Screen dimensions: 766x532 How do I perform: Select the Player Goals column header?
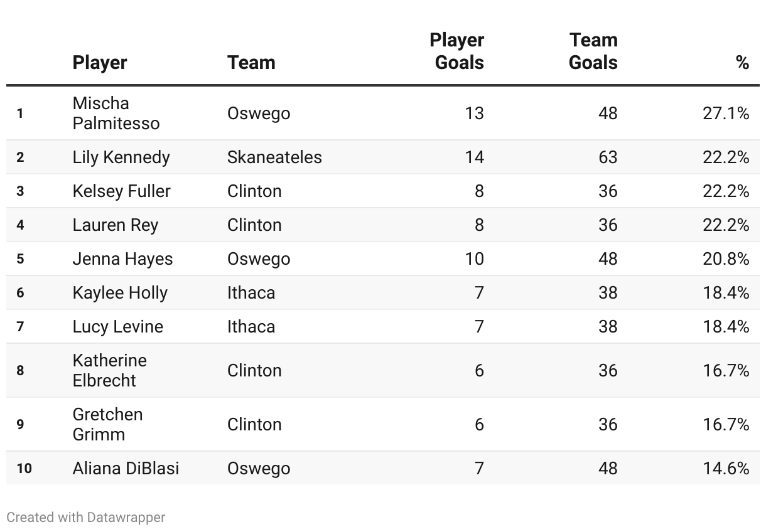[x=456, y=51]
